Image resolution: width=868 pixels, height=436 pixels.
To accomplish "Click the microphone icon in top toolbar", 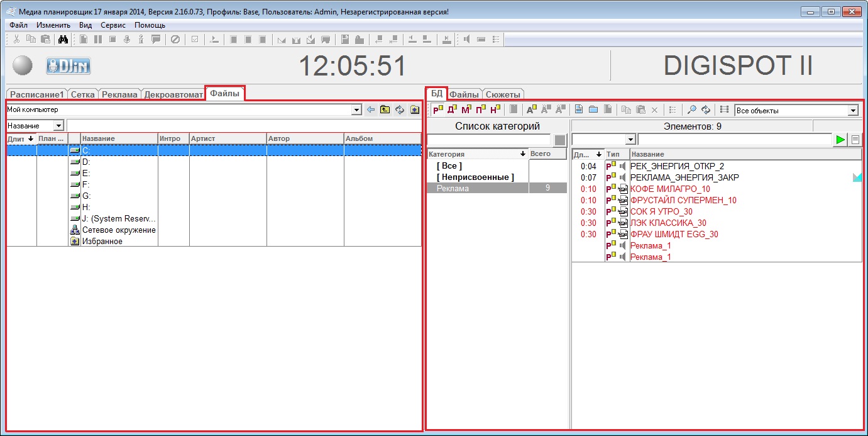I will 127,39.
